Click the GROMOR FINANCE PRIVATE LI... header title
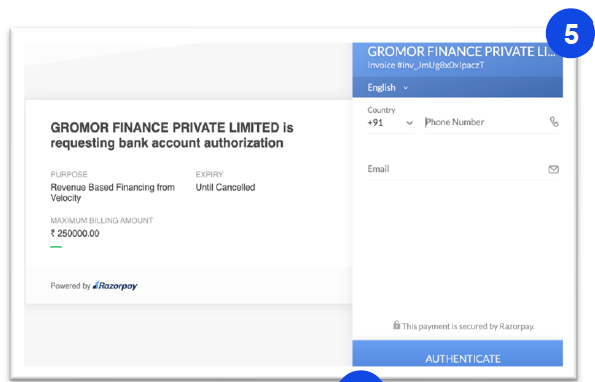 461,52
